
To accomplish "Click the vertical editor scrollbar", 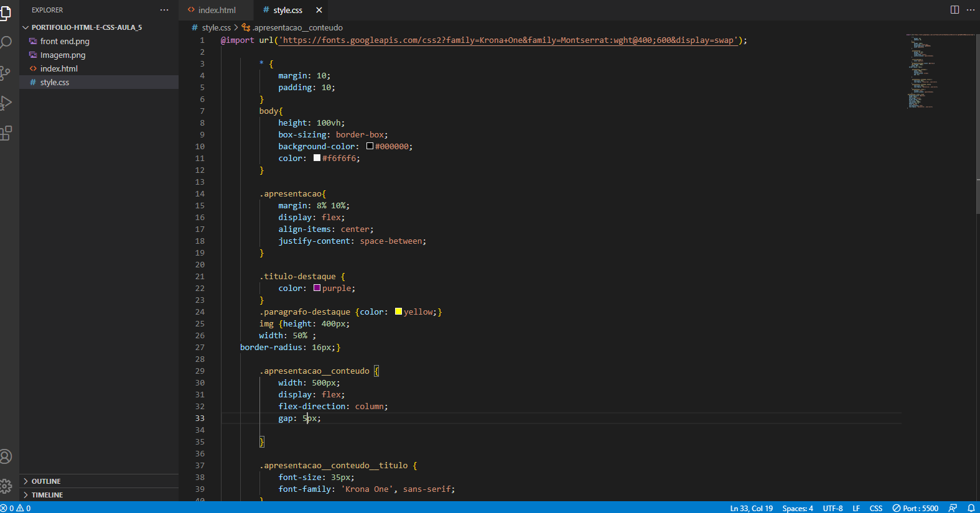I will pyautogui.click(x=978, y=124).
